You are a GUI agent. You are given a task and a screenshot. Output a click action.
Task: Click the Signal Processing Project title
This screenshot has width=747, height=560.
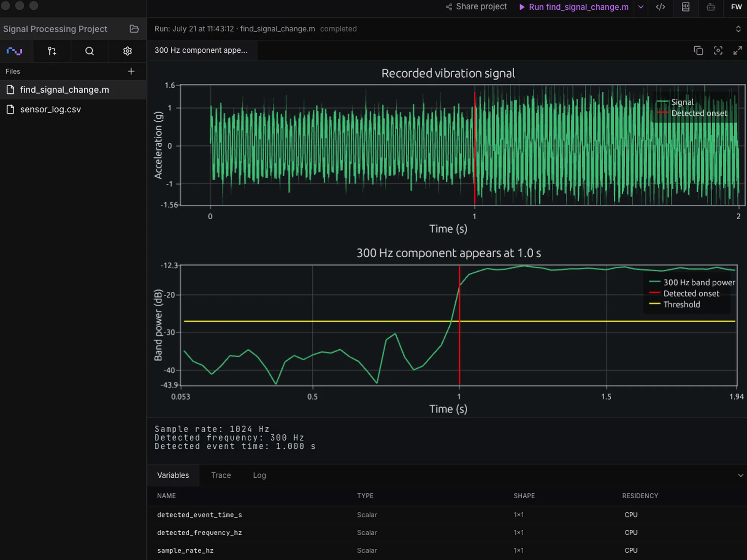pyautogui.click(x=55, y=29)
